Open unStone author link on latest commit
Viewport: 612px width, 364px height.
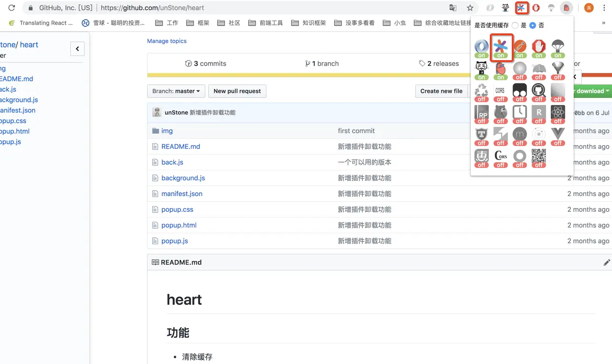(176, 113)
